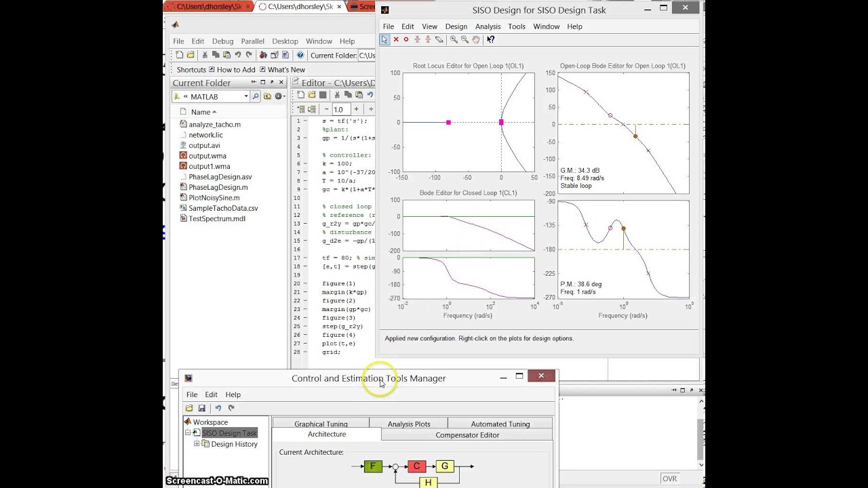This screenshot has height=488, width=868.
Task: Activate the zoom out tool in SISO Design
Action: (x=465, y=39)
